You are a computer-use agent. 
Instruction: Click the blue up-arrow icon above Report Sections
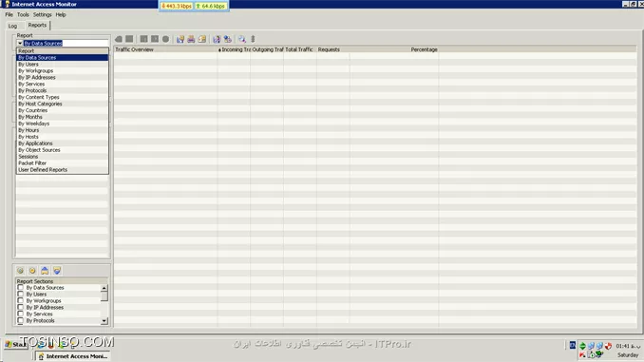[x=45, y=271]
